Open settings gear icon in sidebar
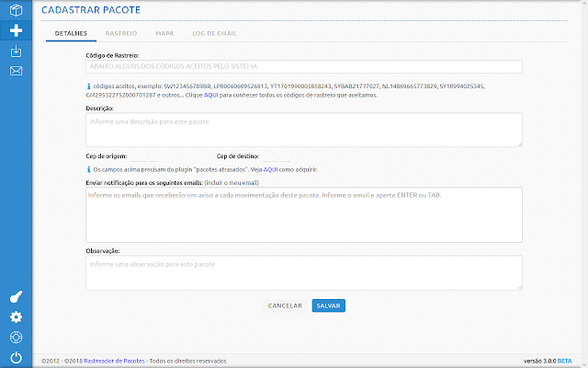588x368 pixels. [x=16, y=316]
